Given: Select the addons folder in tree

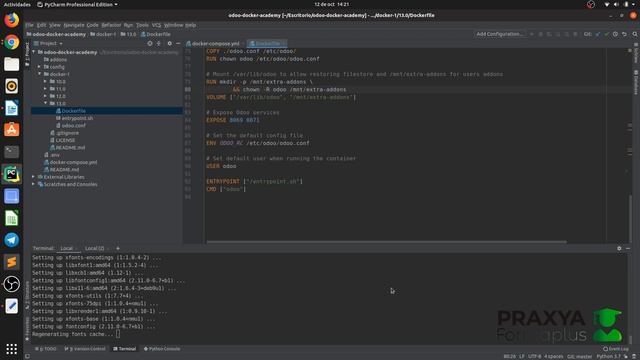Looking at the screenshot, I should click(58, 60).
